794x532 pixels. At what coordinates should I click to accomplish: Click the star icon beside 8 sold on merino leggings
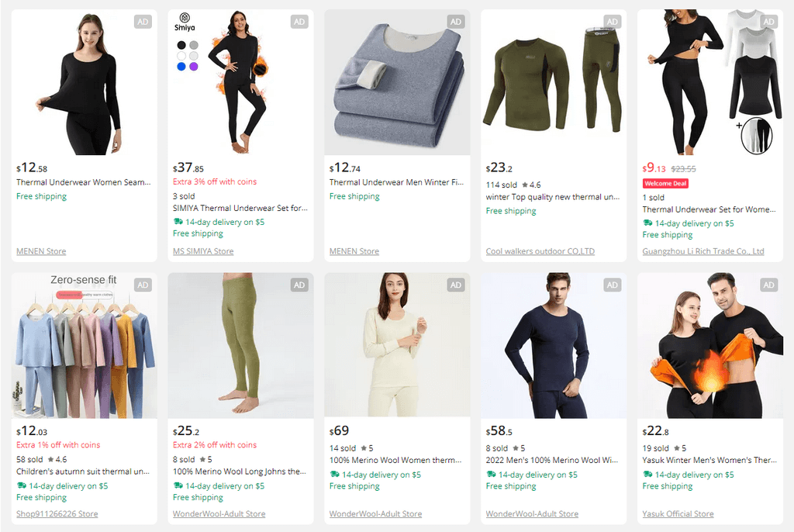[202, 459]
